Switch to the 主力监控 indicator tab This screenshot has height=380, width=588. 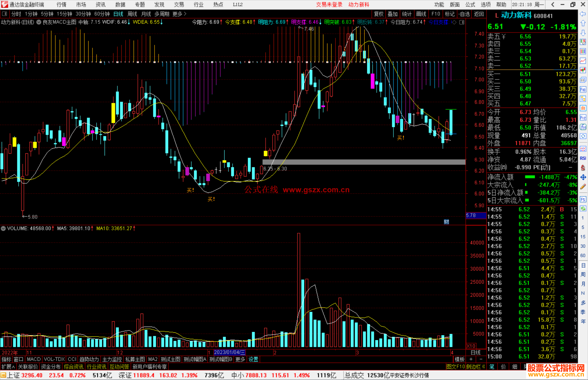tap(112, 359)
